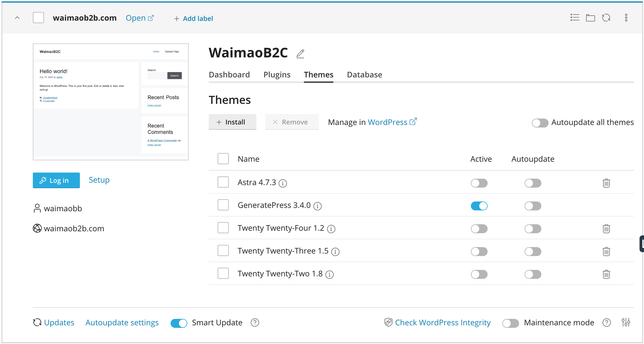Delete the Astra theme via its trash icon
Image resolution: width=644 pixels, height=344 pixels.
[606, 183]
